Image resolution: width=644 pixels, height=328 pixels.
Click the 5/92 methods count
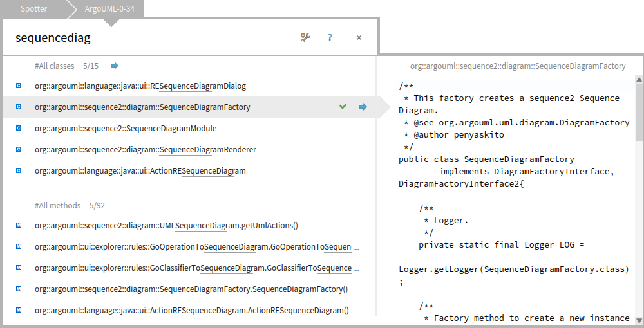(x=97, y=205)
